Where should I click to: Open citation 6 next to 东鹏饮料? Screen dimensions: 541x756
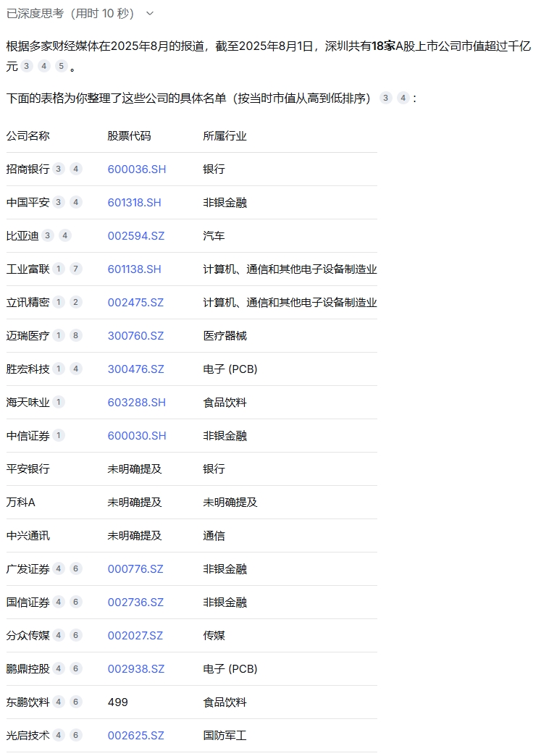tap(76, 702)
